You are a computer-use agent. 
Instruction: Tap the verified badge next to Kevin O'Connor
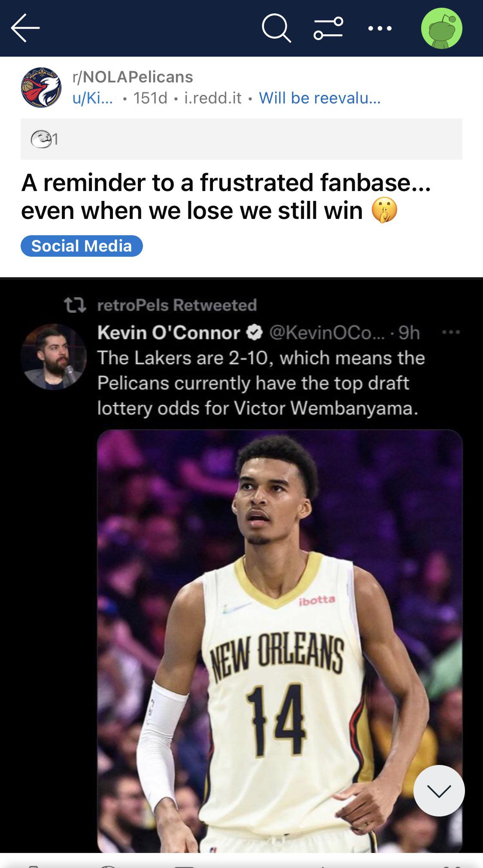click(x=255, y=333)
